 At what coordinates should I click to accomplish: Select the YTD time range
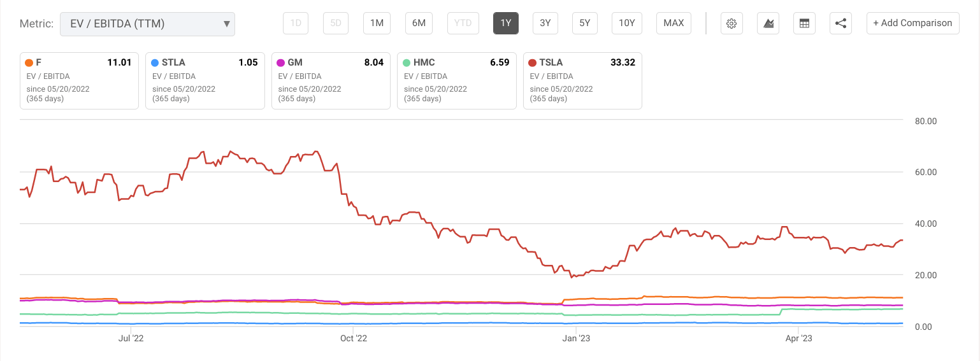click(463, 24)
